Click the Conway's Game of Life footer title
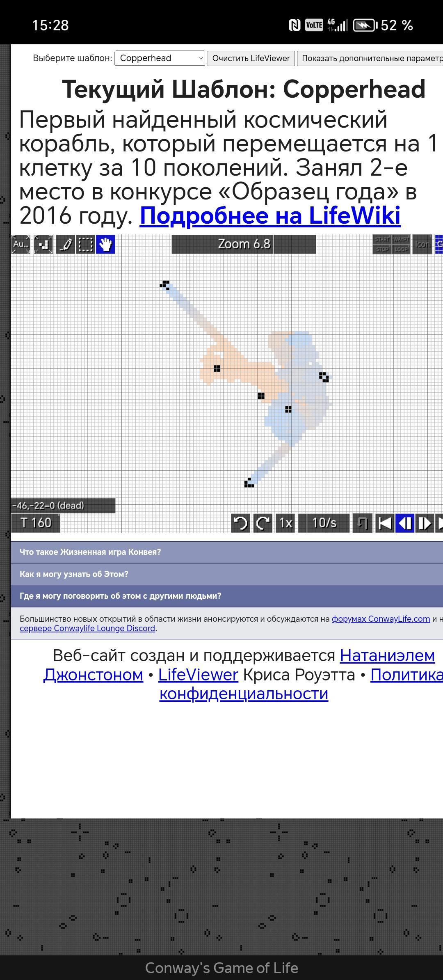Image resolution: width=443 pixels, height=980 pixels. pyautogui.click(x=221, y=968)
